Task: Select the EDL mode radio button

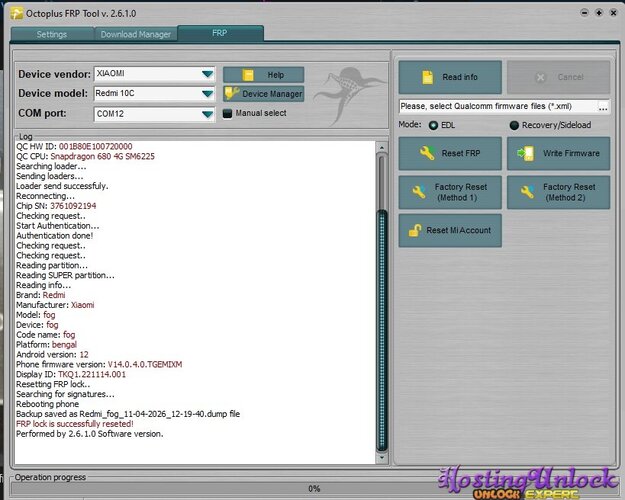Action: point(433,126)
